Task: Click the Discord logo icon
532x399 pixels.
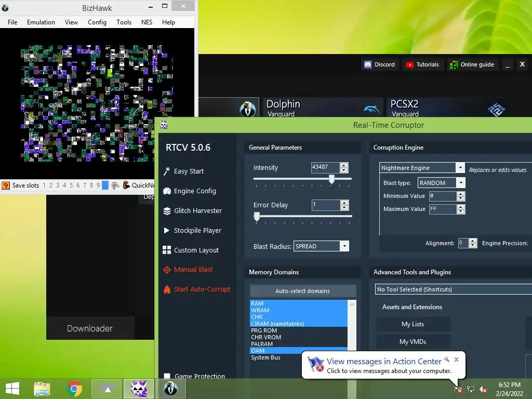Action: (x=368, y=64)
